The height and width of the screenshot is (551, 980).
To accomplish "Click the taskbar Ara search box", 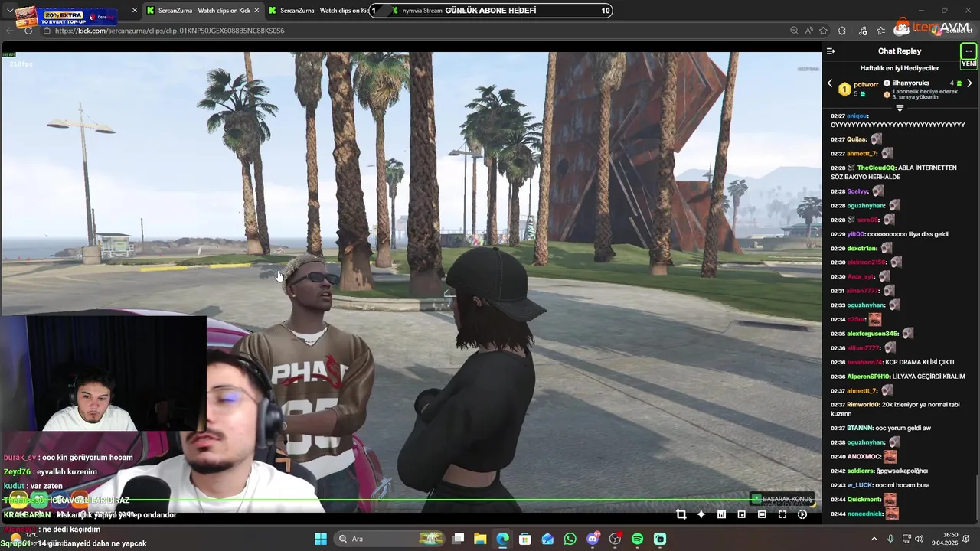I will point(388,539).
